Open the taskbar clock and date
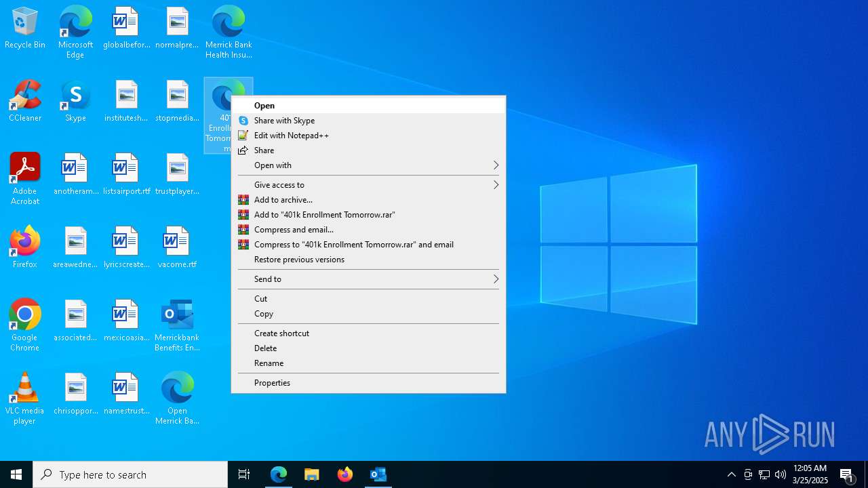Viewport: 868px width, 488px height. click(810, 474)
